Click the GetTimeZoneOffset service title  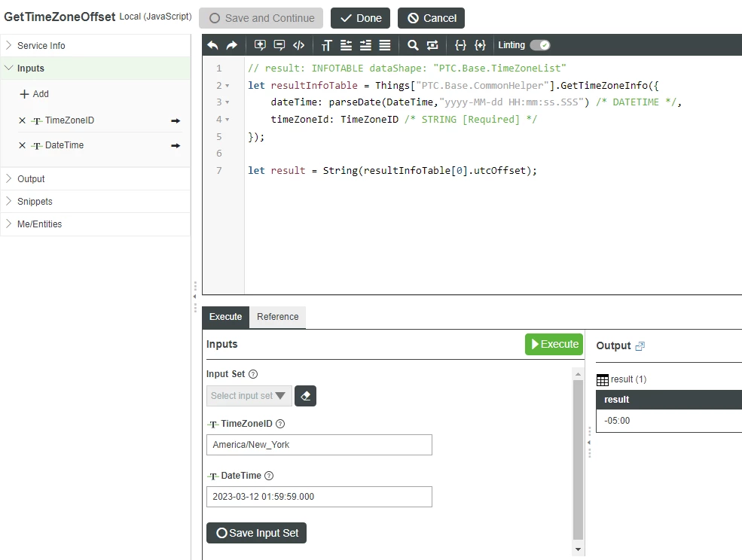point(60,17)
